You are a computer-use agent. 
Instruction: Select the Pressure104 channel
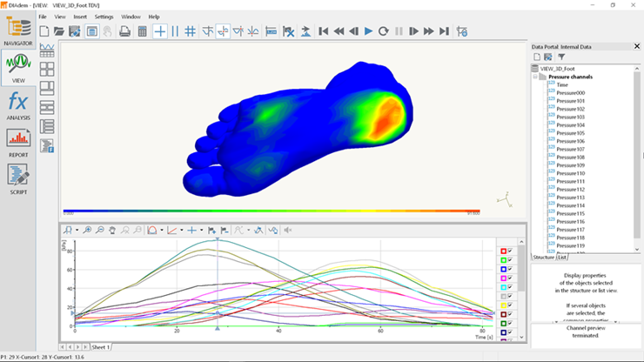570,124
